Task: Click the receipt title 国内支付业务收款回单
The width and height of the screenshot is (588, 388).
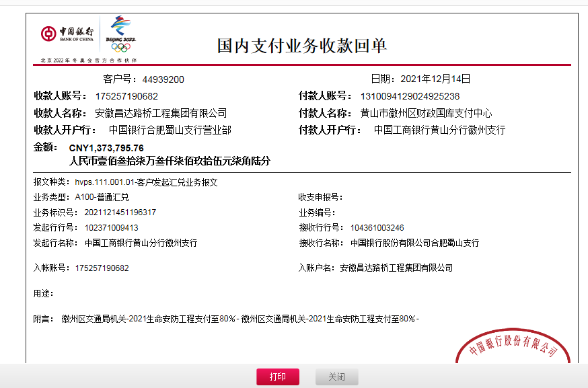Action: [x=301, y=46]
